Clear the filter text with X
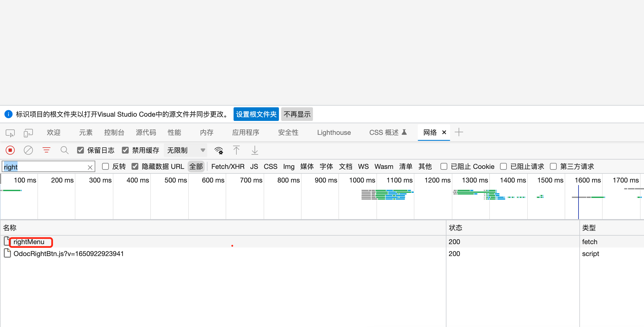644x327 pixels. click(90, 167)
